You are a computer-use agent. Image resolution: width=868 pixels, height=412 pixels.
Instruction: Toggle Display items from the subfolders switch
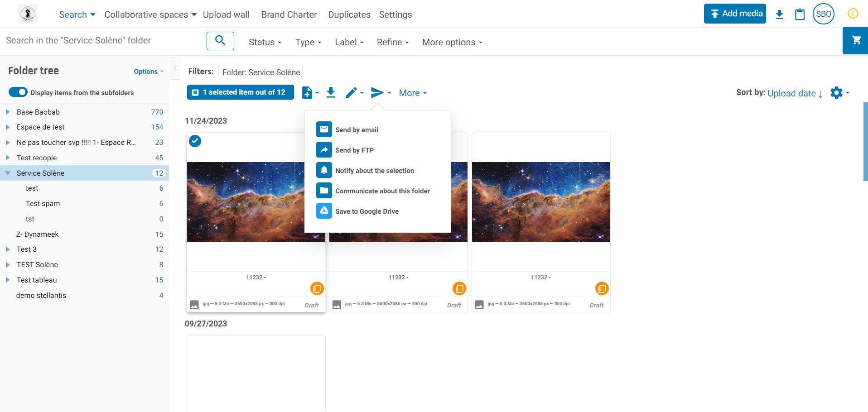coord(18,92)
